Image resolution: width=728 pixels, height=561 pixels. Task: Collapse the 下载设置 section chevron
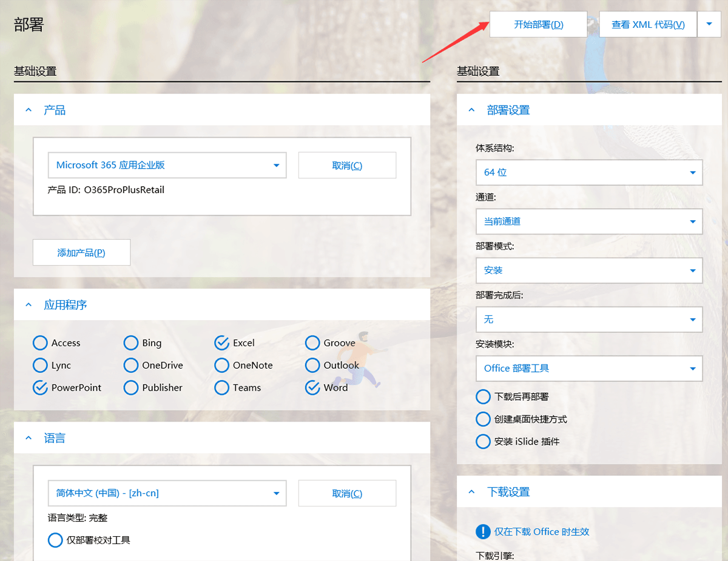point(472,492)
